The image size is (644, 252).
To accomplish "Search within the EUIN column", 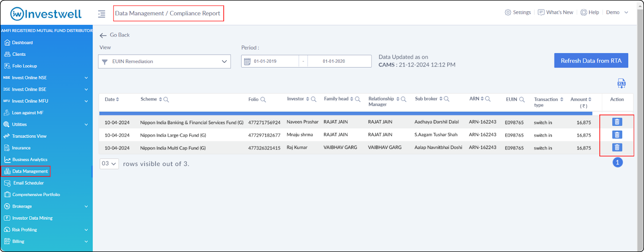I will tap(522, 100).
